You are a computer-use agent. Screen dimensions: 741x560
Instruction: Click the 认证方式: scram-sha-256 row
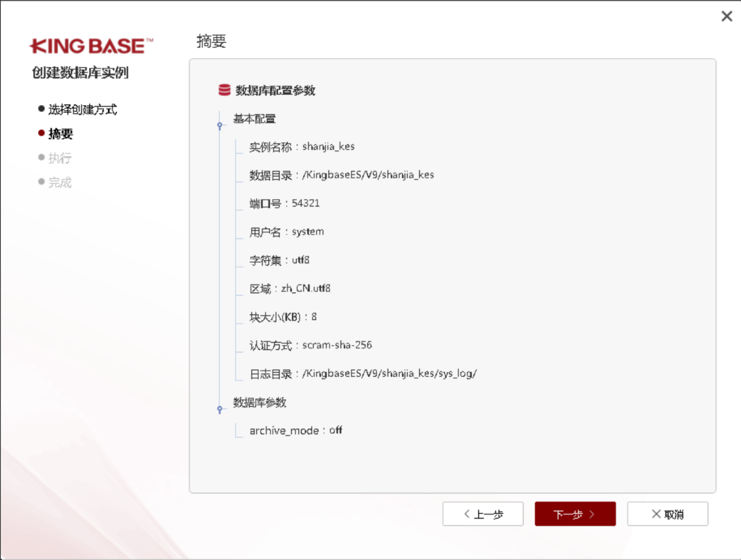311,345
